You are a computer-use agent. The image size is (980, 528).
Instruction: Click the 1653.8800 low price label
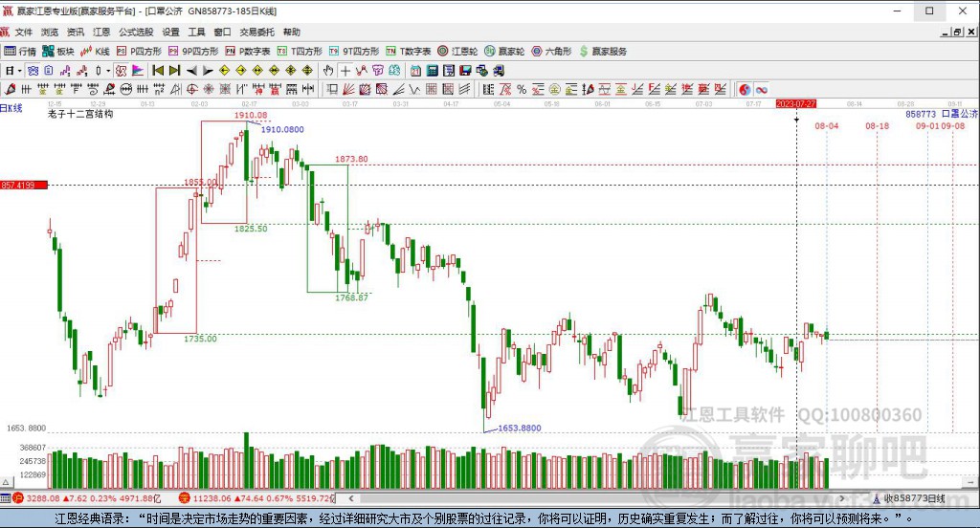tap(520, 428)
